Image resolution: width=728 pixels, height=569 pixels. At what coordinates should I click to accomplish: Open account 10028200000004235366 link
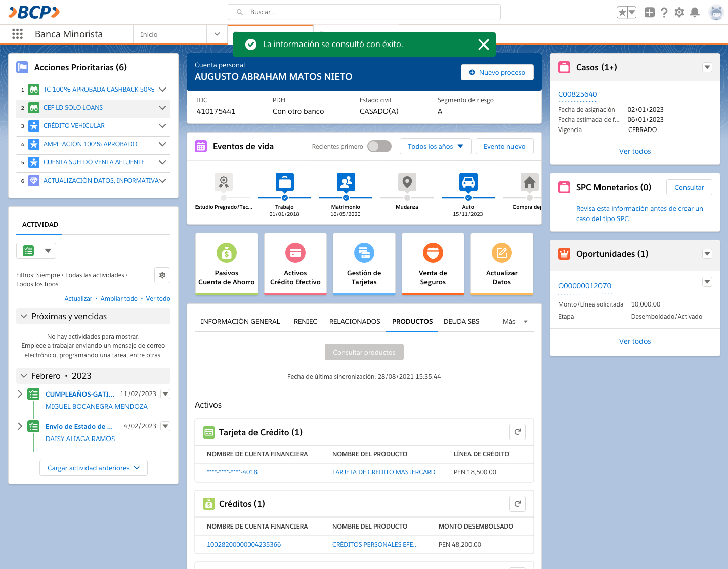click(x=244, y=545)
